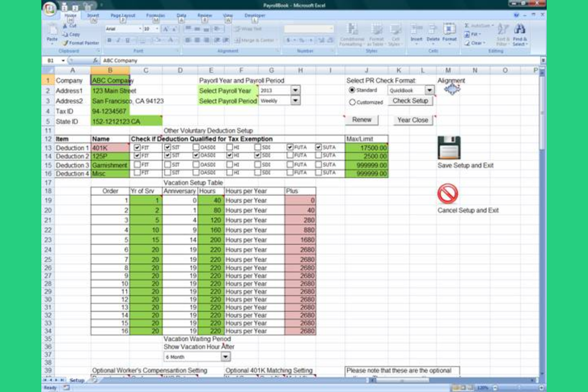Click Merge & Center in Alignment group
The image size is (588, 392).
pos(255,40)
